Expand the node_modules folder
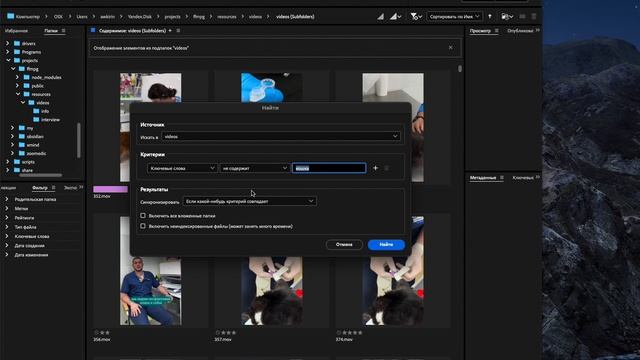The image size is (640, 360). (x=17, y=77)
